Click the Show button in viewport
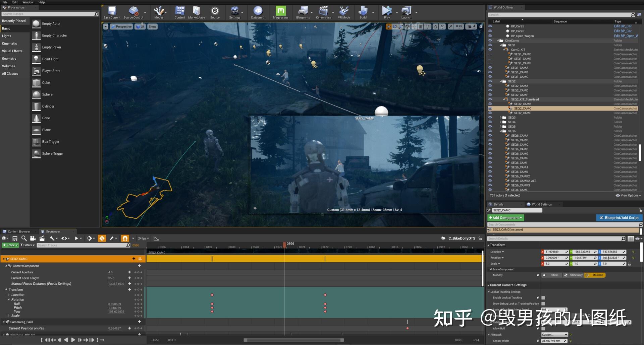Image resolution: width=644 pixels, height=345 pixels. point(152,26)
